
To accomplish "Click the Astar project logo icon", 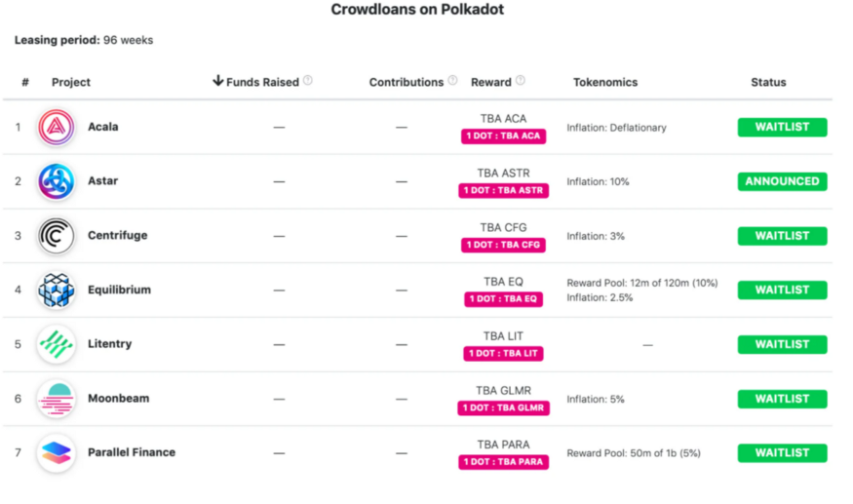I will tap(56, 181).
